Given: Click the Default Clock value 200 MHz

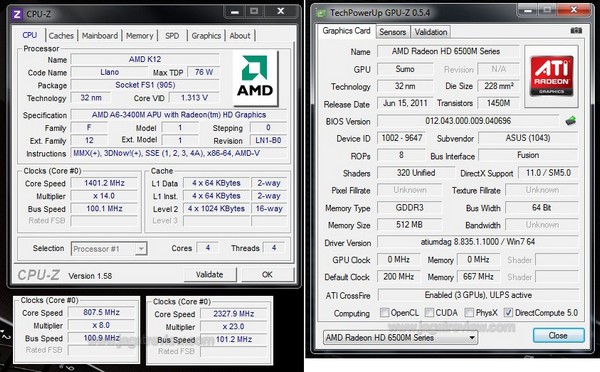Looking at the screenshot, I should point(398,277).
